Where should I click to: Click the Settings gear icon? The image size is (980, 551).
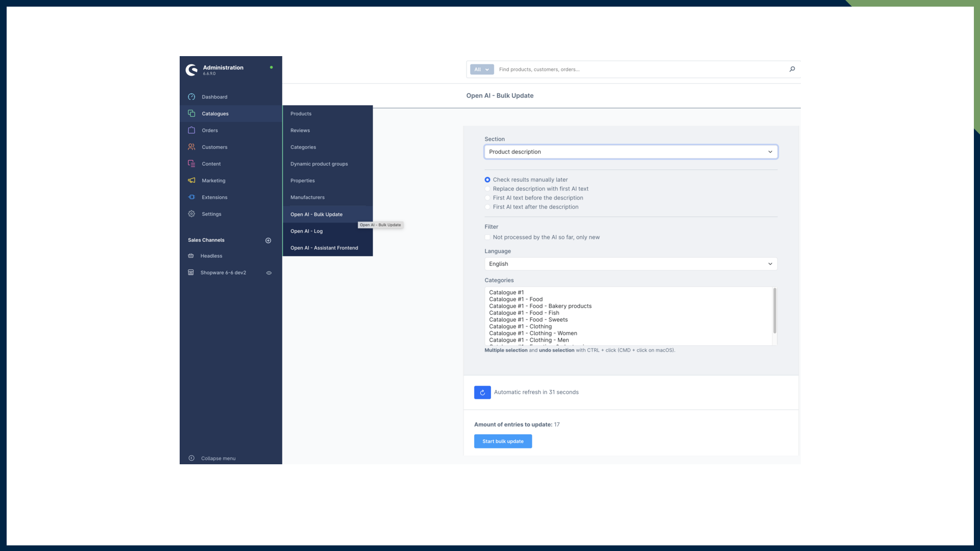(x=191, y=214)
